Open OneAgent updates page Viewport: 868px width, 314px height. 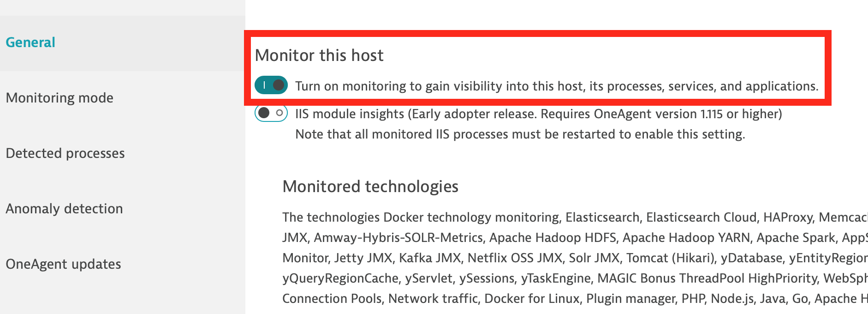[63, 264]
